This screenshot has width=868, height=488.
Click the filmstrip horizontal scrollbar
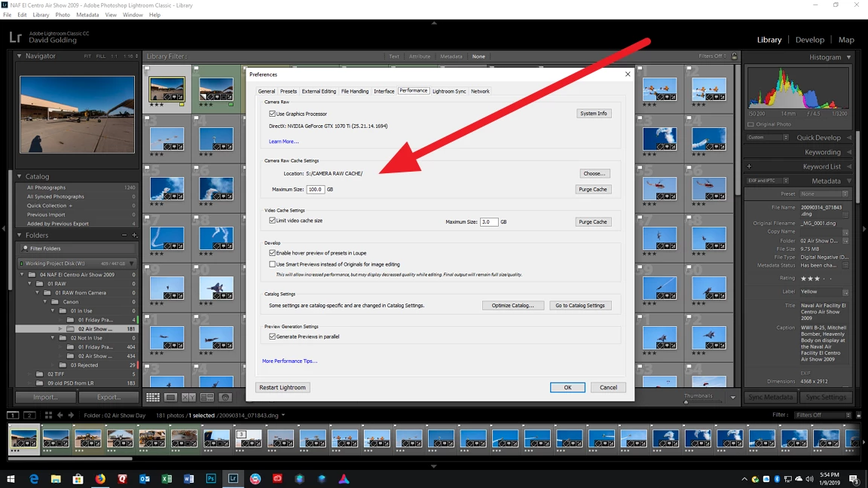[x=70, y=458]
